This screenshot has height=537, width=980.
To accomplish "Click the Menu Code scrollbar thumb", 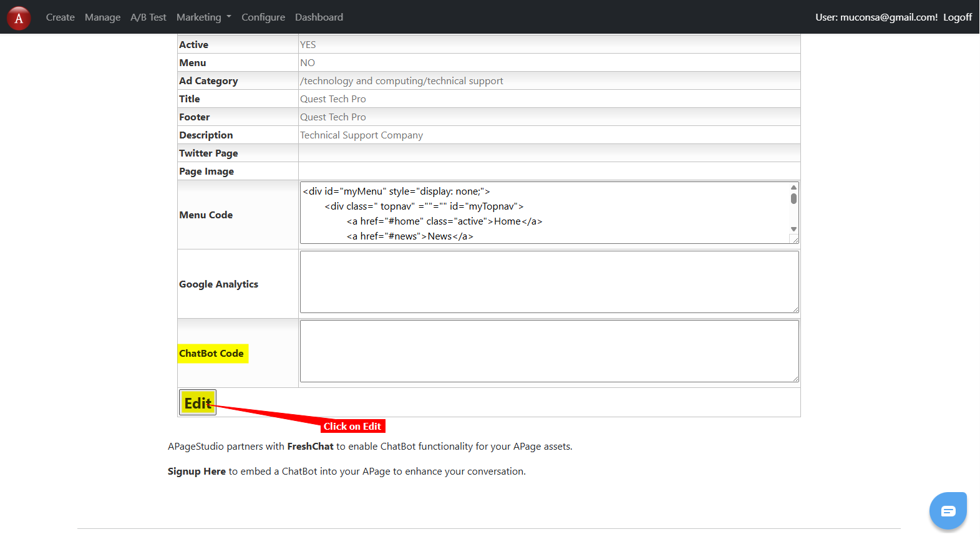I will pos(793,199).
